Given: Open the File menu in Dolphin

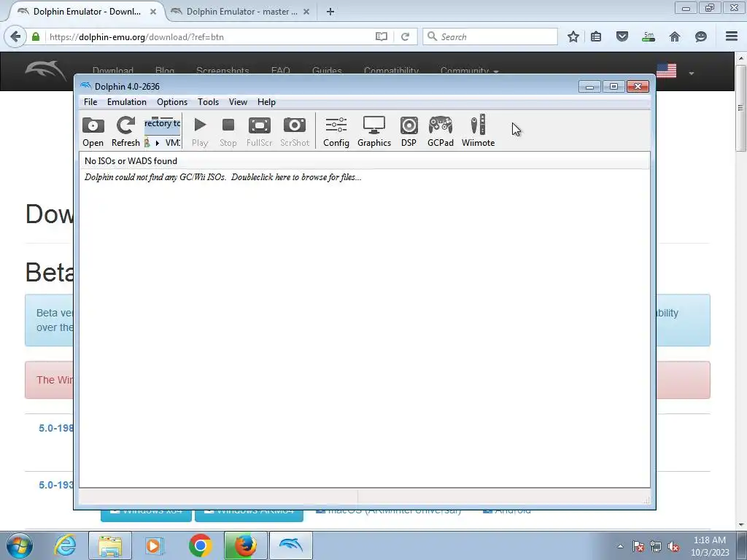Looking at the screenshot, I should [x=90, y=102].
